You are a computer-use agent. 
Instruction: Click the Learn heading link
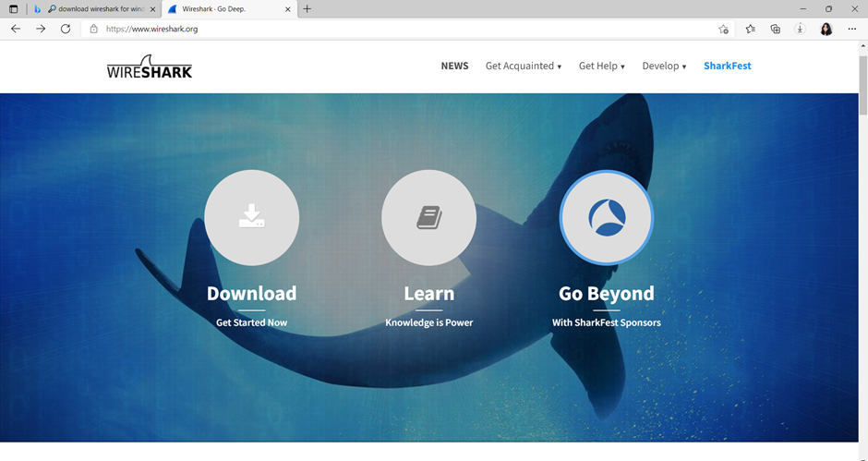point(429,293)
